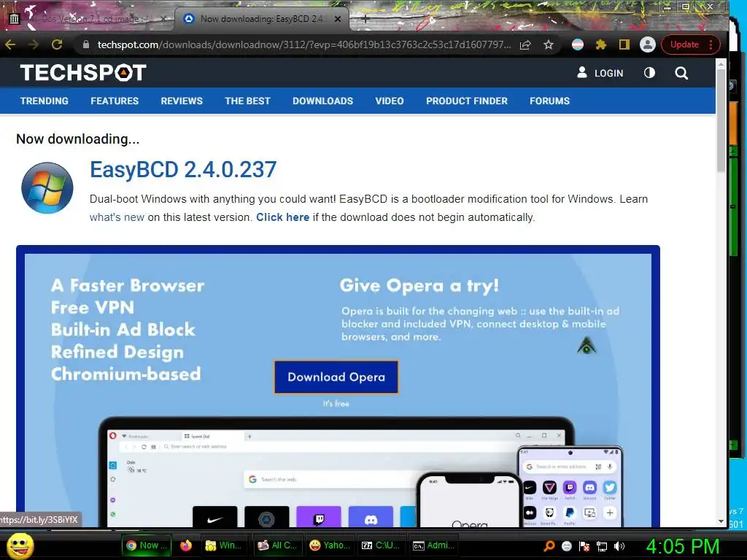Open the DOWNLOADS section
This screenshot has height=560, width=747.
click(322, 101)
